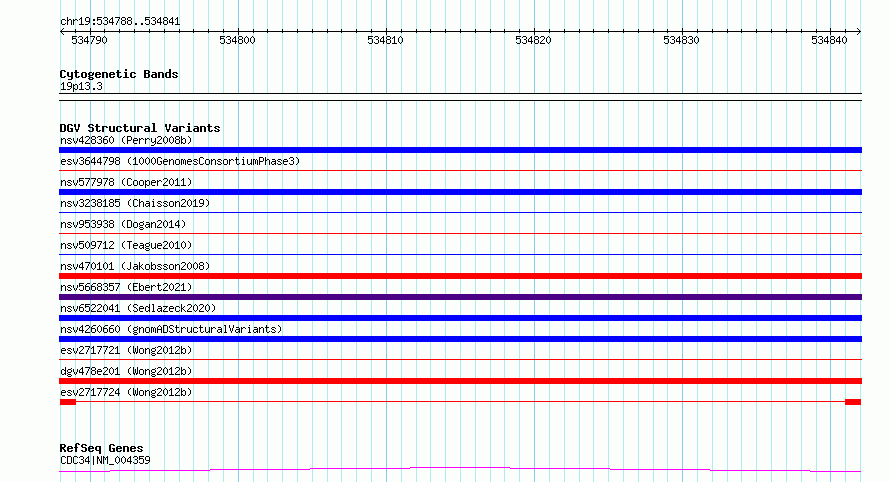Image resolution: width=890 pixels, height=482 pixels.
Task: Click the blue bar under nsv4260660
Action: coord(460,339)
